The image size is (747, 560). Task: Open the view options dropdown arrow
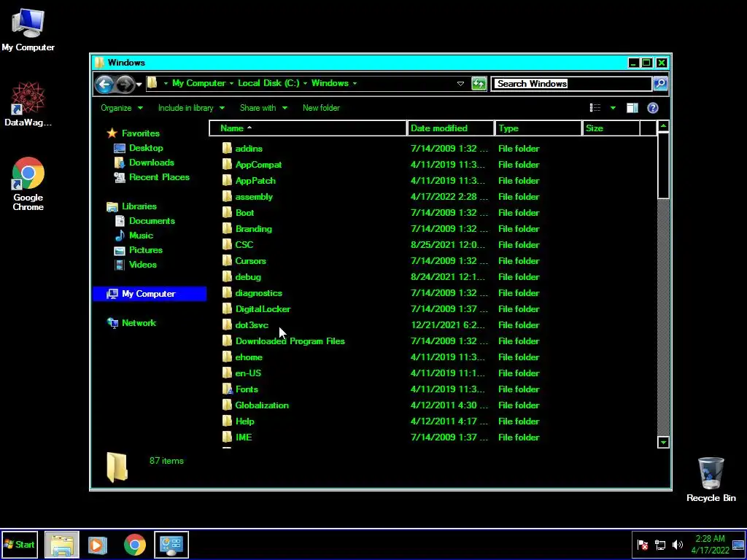[x=613, y=108]
